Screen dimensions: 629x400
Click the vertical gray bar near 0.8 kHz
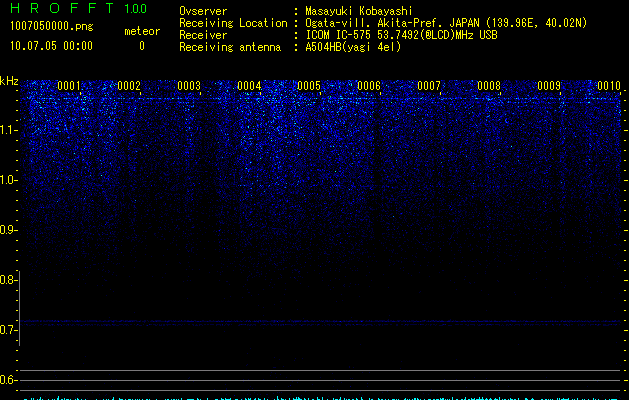coord(20,308)
